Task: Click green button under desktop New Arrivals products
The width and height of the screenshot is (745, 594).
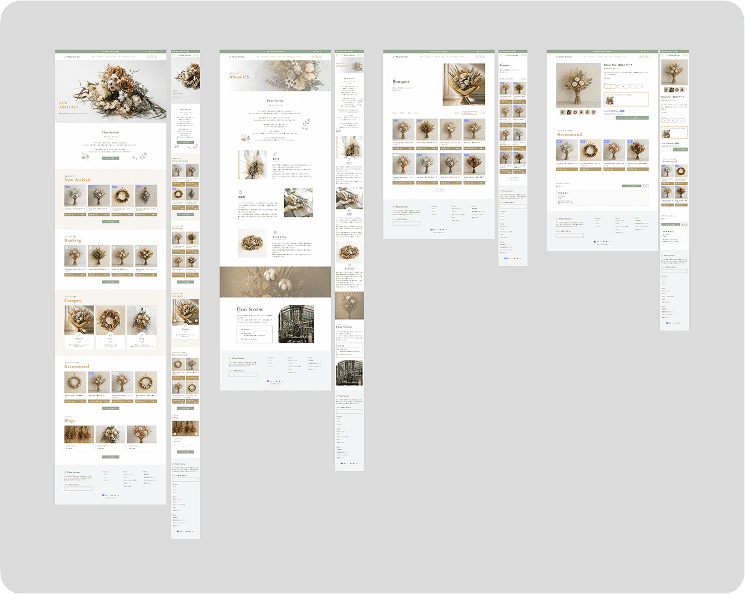Action: coord(110,221)
